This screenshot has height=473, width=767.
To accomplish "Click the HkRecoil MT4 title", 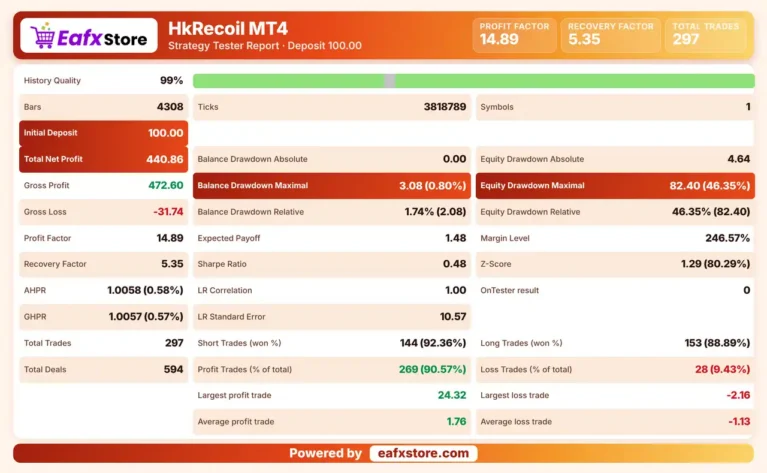I will tap(228, 28).
